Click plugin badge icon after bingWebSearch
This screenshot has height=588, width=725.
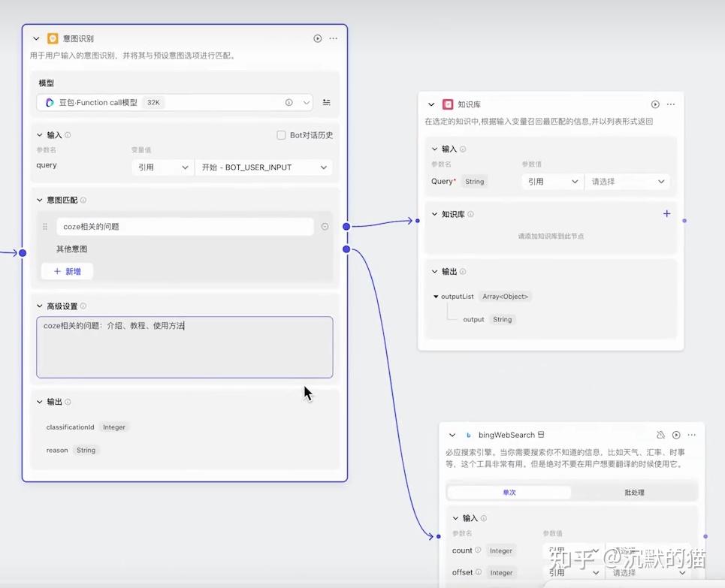pos(541,435)
